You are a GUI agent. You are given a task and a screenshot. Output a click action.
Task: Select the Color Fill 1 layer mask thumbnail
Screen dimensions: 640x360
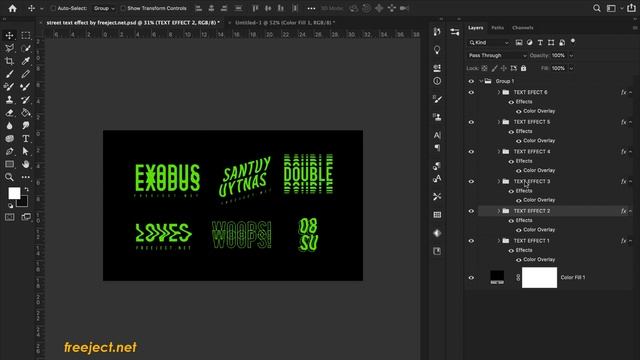pyautogui.click(x=539, y=278)
